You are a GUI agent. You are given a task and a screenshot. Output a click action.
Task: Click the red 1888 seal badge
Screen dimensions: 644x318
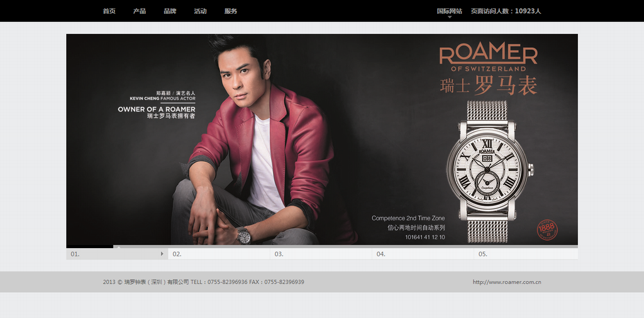click(547, 230)
